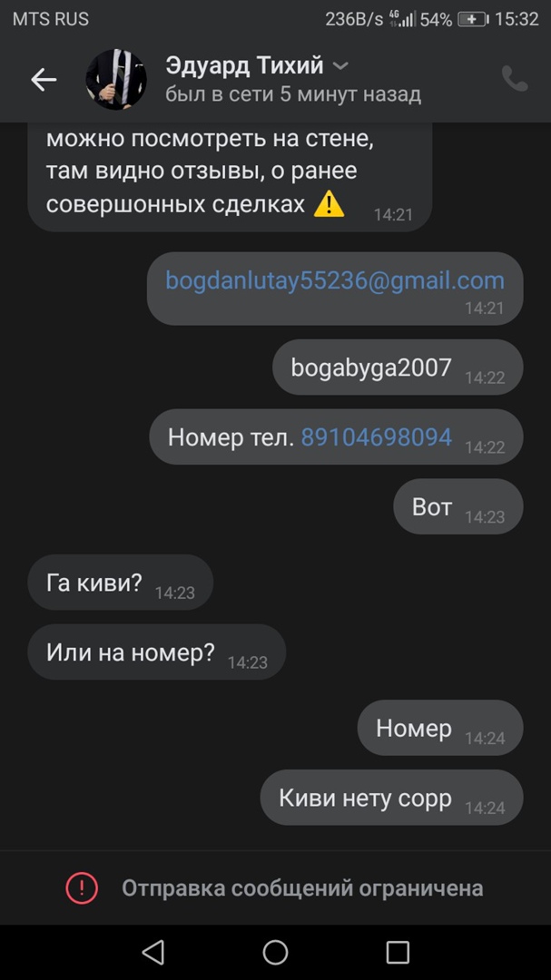
Task: Tap the 'Номер' reply bubble
Action: point(440,728)
